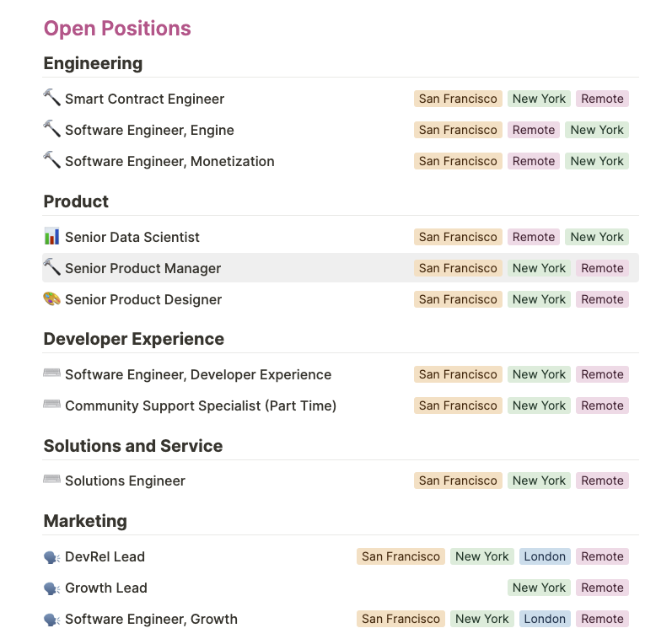Open the Senior Product Manager position

pyautogui.click(x=142, y=268)
